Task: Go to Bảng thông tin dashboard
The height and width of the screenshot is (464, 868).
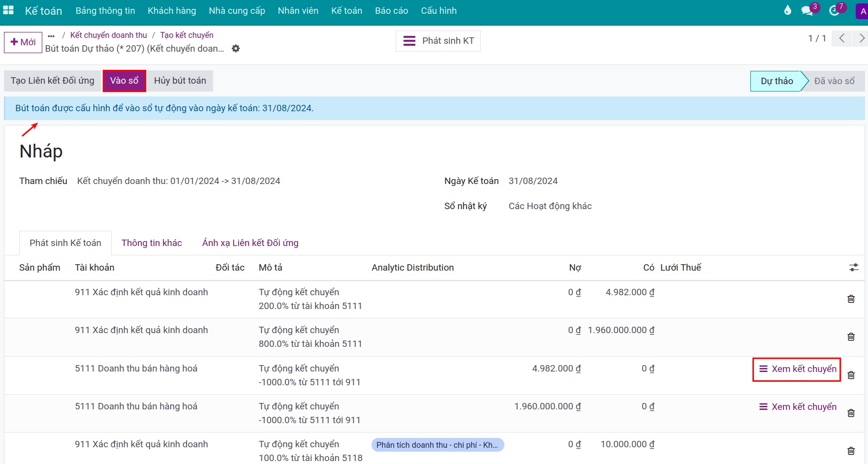Action: (x=105, y=10)
